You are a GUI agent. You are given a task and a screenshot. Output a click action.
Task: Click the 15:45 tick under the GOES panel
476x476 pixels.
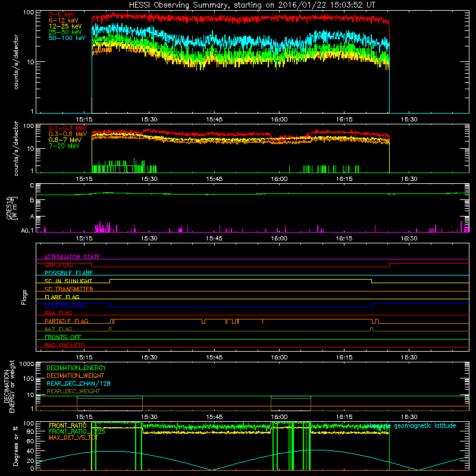[214, 239]
